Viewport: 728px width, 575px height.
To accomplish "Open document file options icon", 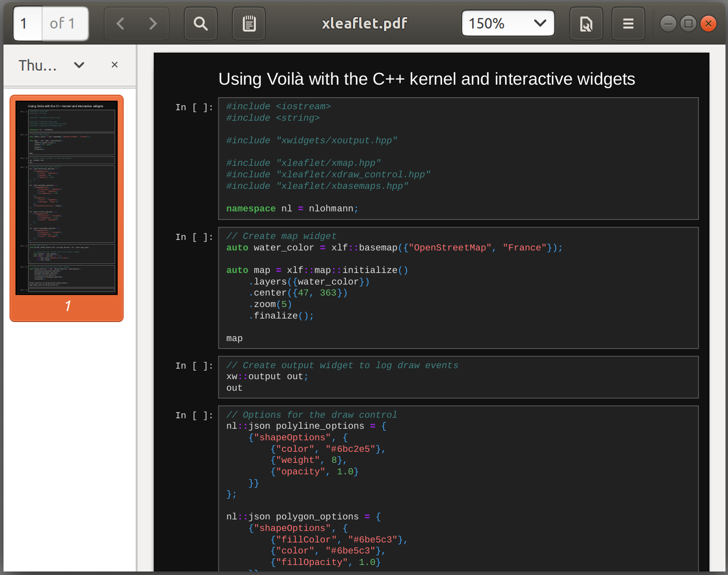I will pos(586,24).
